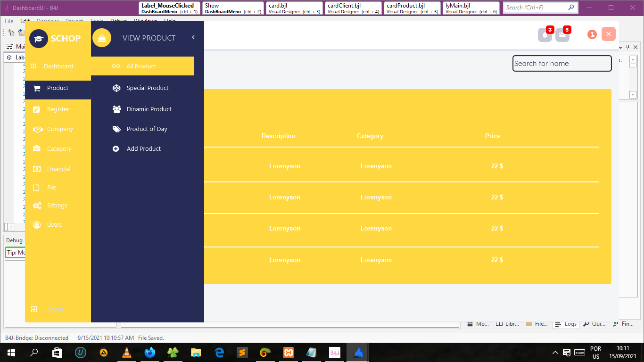Viewport: 644px width, 362px height.
Task: Open the Files tab in the B4J bottom panel
Action: (x=537, y=324)
